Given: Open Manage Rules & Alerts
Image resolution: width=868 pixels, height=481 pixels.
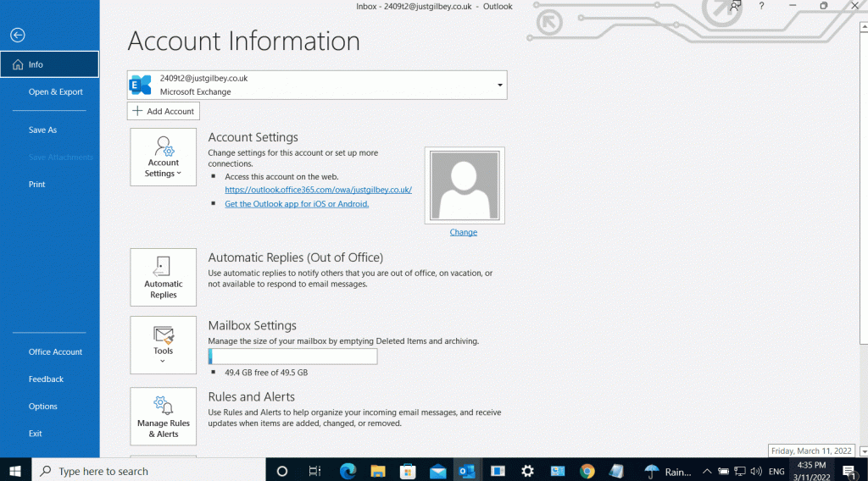Looking at the screenshot, I should 164,417.
